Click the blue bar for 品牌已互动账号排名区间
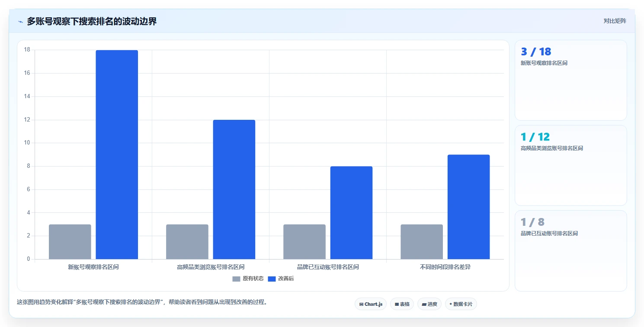Image resolution: width=644 pixels, height=327 pixels. pos(351,213)
